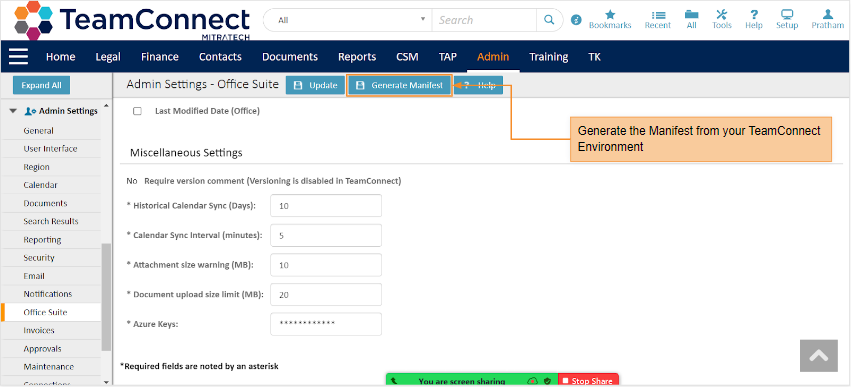Click the Help button beside Generate Manifest
This screenshot has width=851, height=387.
click(x=479, y=85)
